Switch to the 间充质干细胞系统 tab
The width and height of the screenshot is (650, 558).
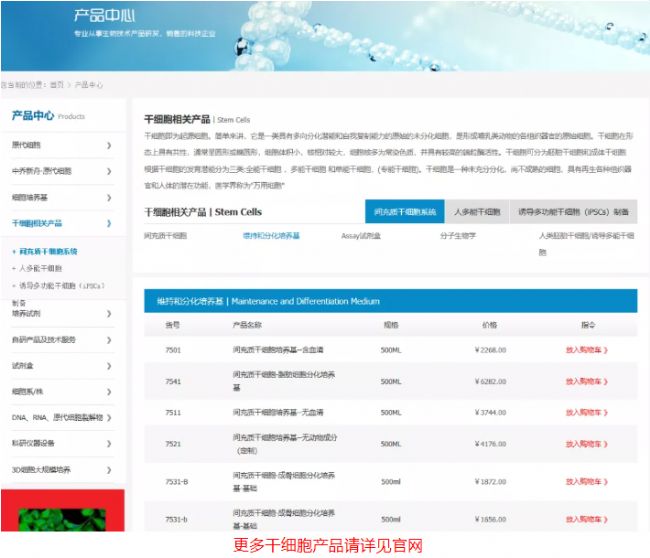[x=405, y=212]
